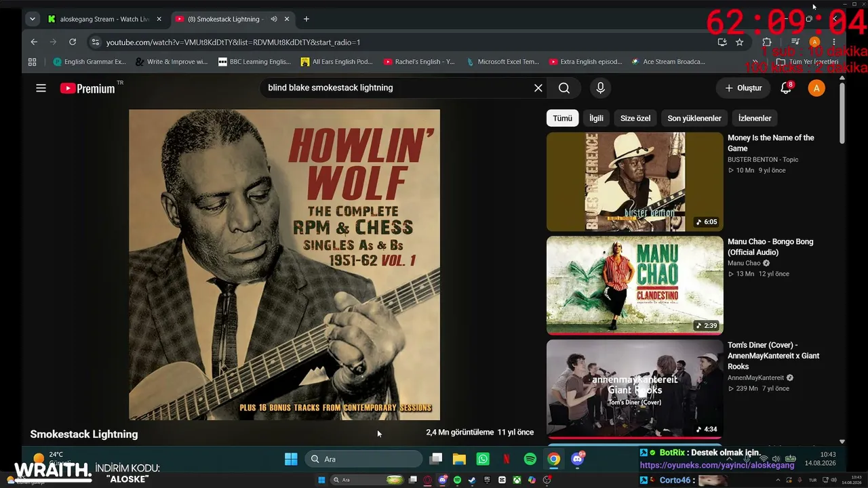
Task: Open Tom's Diner (Cover) video title
Action: [774, 356]
